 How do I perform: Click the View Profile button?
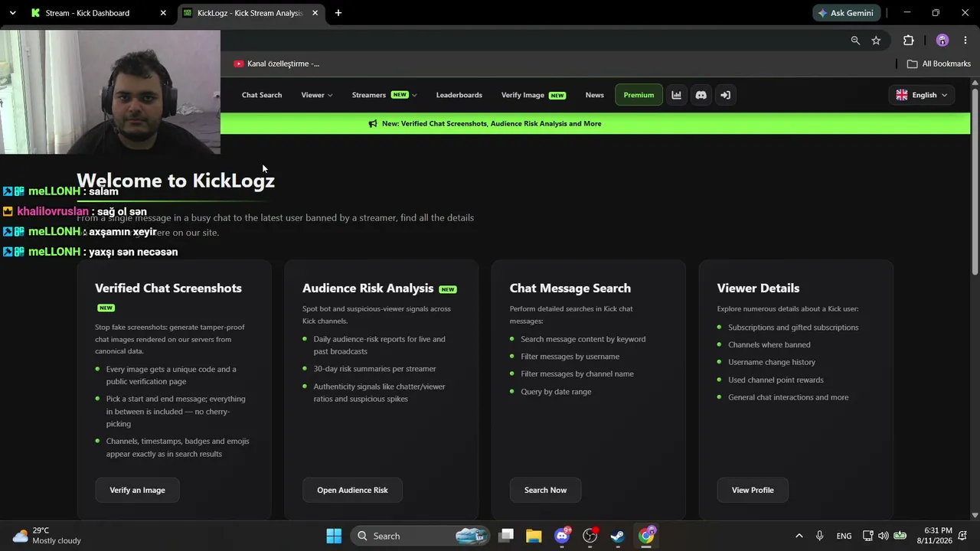tap(753, 490)
